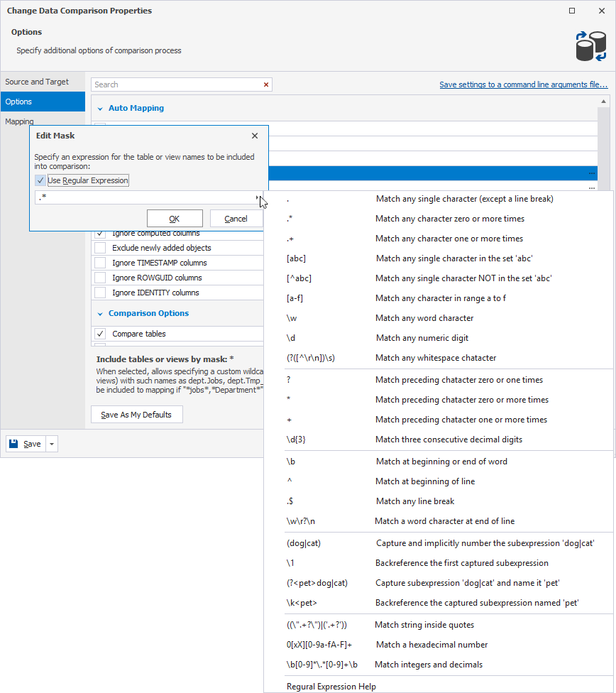616x693 pixels.
Task: Uncheck the Compare tables option
Action: (x=99, y=333)
